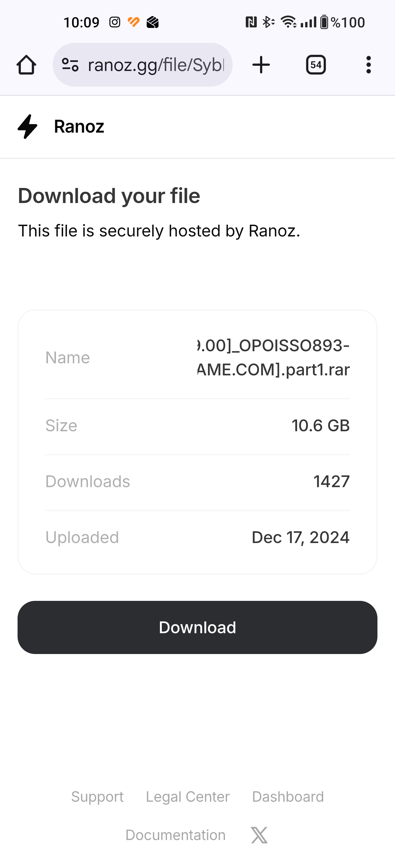
Task: Open the Documentation link
Action: pos(175,835)
